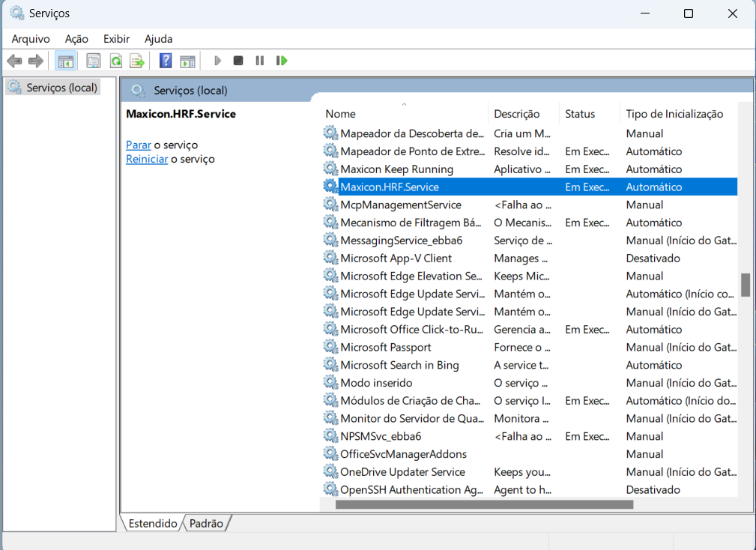Viewport: 756px width, 550px height.
Task: Sort by the Descrição column header
Action: point(524,114)
